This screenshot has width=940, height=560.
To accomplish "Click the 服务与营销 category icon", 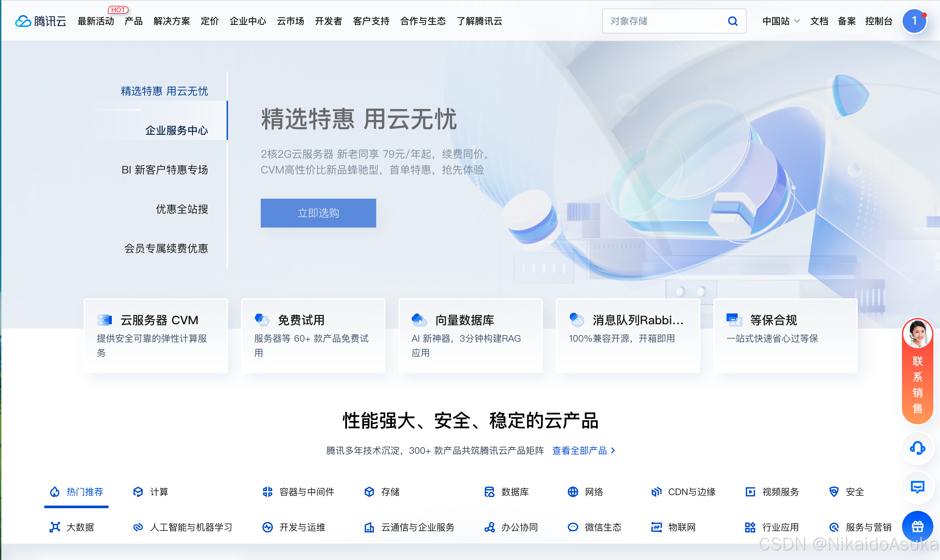I will [x=834, y=527].
